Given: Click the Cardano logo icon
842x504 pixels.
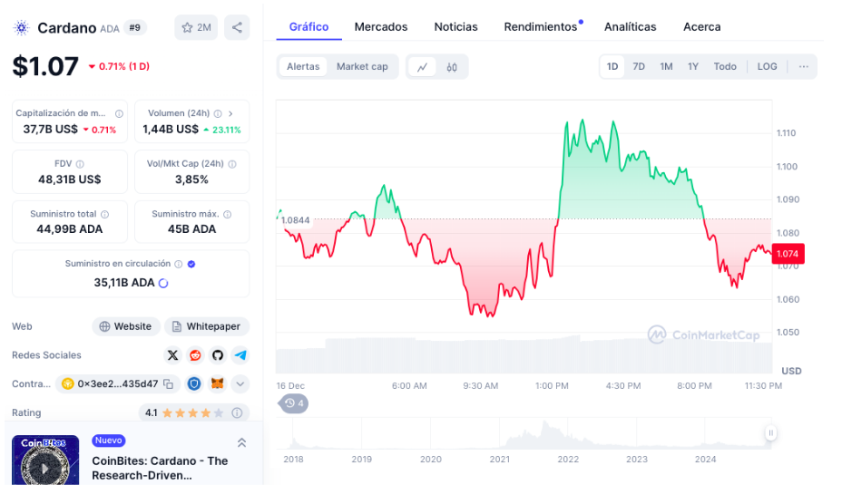Looking at the screenshot, I should pyautogui.click(x=22, y=27).
